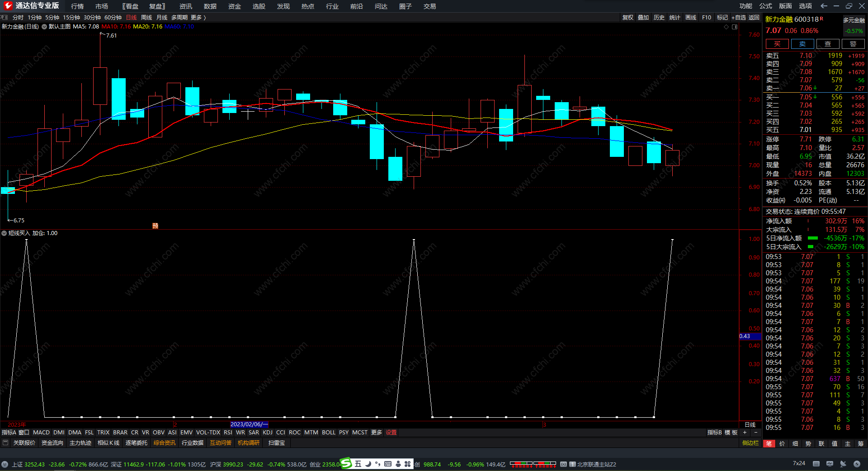Click the keyboard icon in status bar
Screen dimensions: 868x471
pos(816,464)
